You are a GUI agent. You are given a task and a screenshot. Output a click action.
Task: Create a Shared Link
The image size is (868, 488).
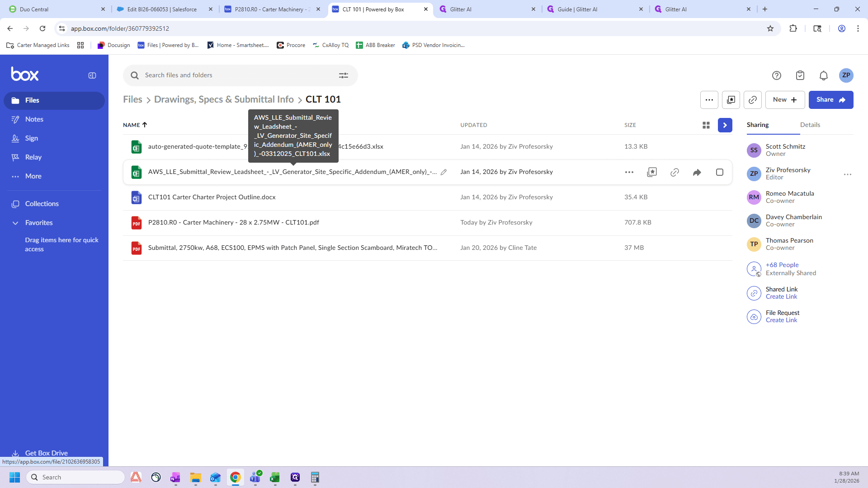(x=781, y=297)
